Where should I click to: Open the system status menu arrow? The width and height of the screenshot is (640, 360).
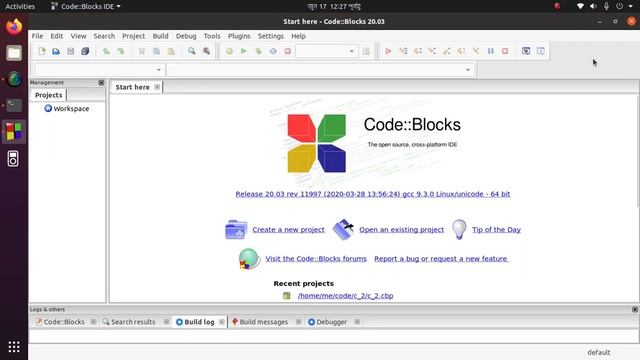coord(631,6)
